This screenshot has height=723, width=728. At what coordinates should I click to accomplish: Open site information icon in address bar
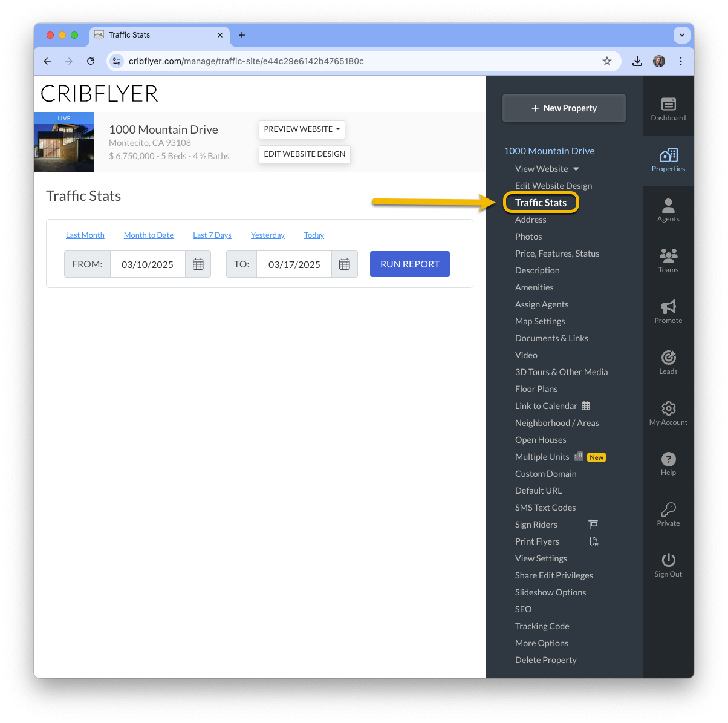coord(117,61)
